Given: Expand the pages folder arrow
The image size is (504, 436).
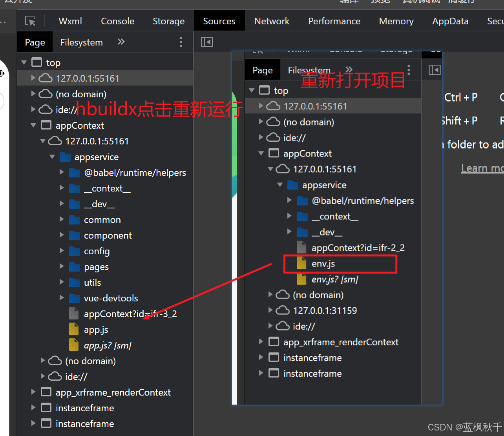Looking at the screenshot, I should tap(62, 266).
